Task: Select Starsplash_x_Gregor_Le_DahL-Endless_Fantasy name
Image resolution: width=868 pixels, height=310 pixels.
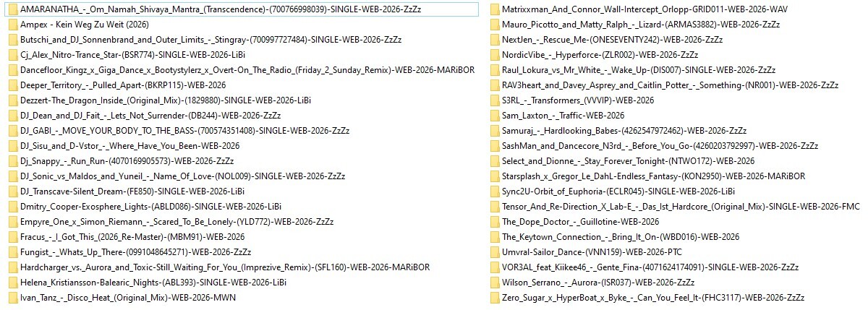Action: [653, 176]
